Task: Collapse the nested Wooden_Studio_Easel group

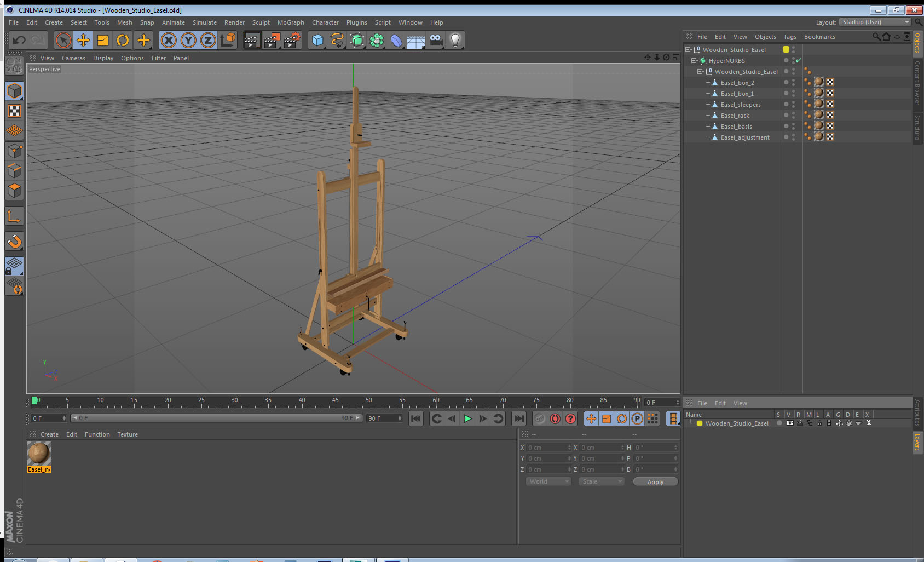Action: pyautogui.click(x=700, y=71)
